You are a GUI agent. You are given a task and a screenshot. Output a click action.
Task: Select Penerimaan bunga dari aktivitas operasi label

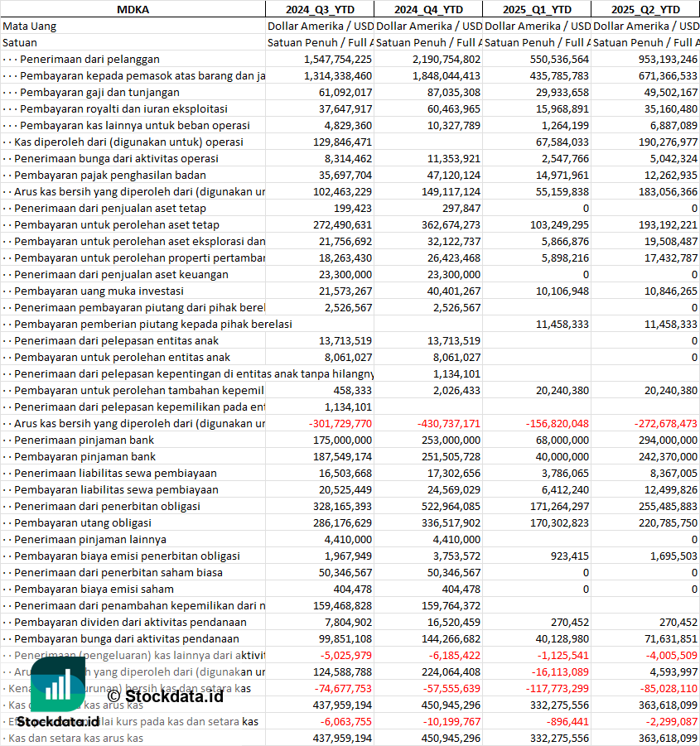116,158
